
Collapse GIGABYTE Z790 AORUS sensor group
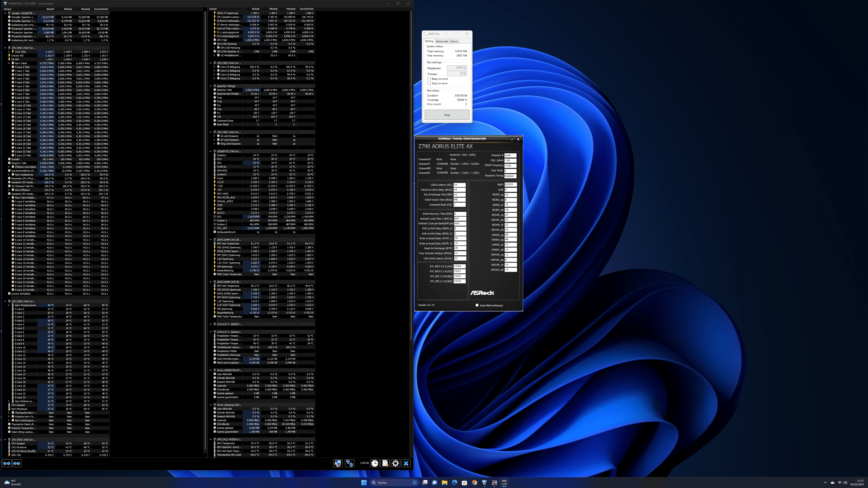[x=211, y=151]
